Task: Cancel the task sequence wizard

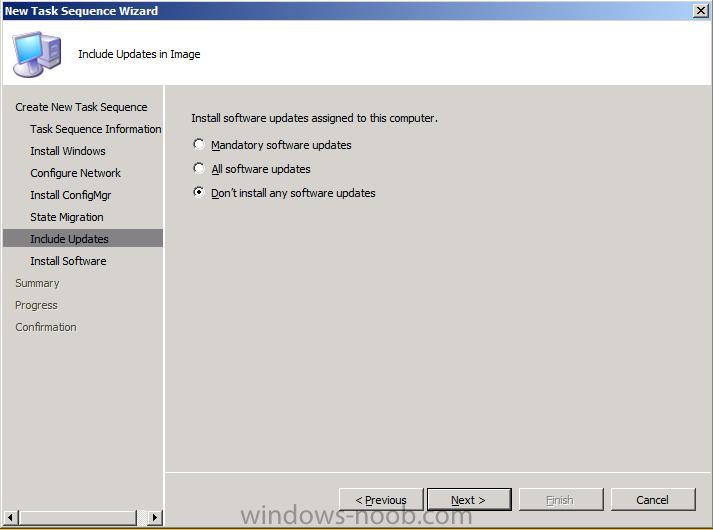Action: pyautogui.click(x=653, y=500)
